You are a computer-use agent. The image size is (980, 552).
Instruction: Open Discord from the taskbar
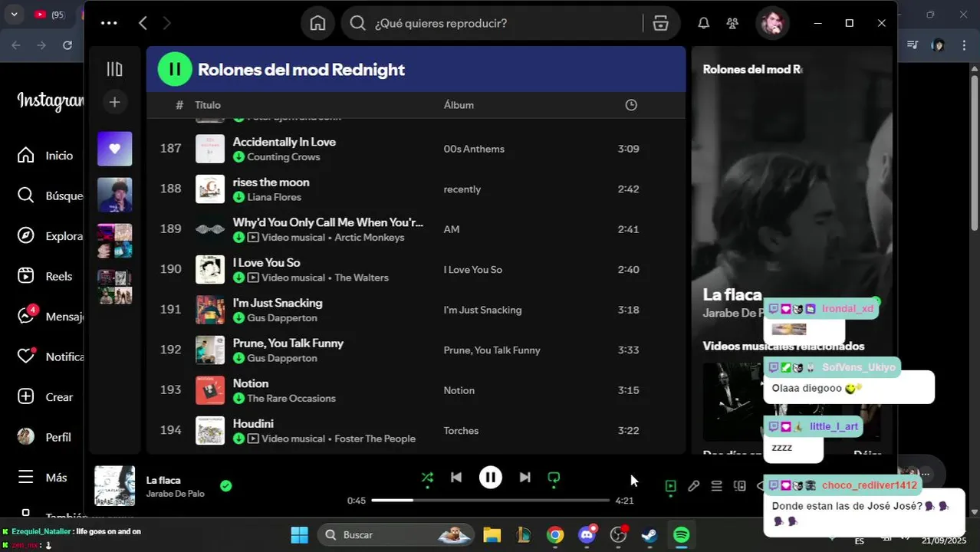587,534
